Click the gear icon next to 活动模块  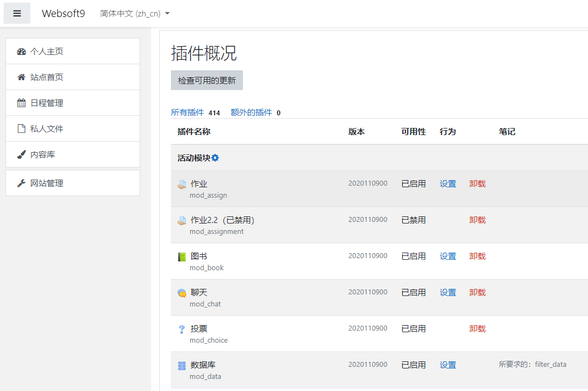pyautogui.click(x=215, y=158)
